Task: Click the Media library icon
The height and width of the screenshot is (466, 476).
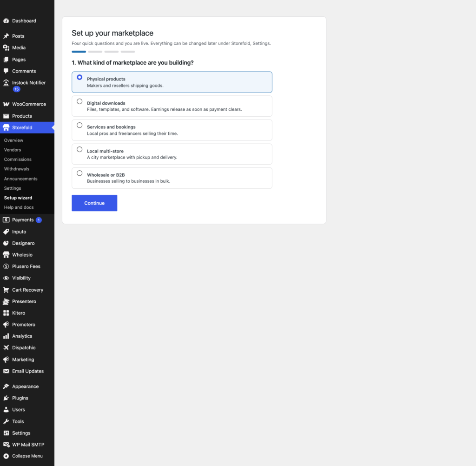Action: 6,48
